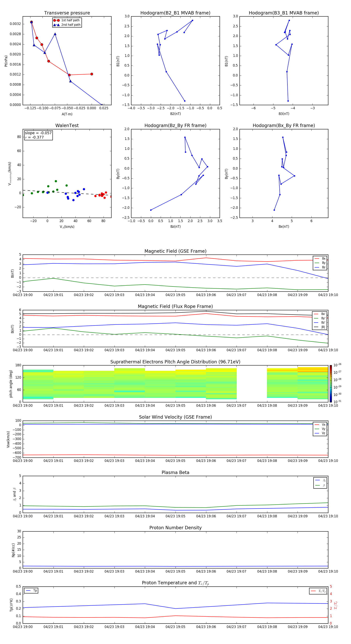351x644 pixels.
Task: Click the 'Tp(10⁶K)' axis label
Action: 11,605
